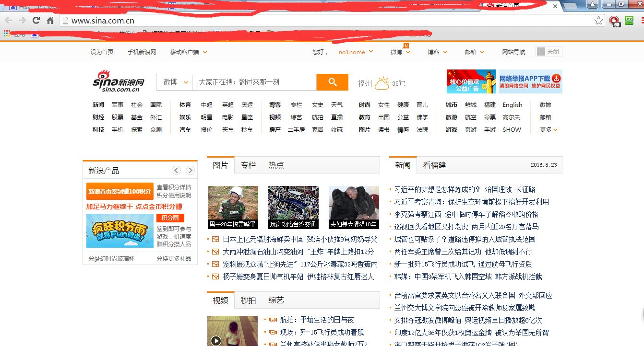This screenshot has height=346, width=644.
Task: Open video camera icon beside 航拍:平壤生活
Action: tap(273, 320)
